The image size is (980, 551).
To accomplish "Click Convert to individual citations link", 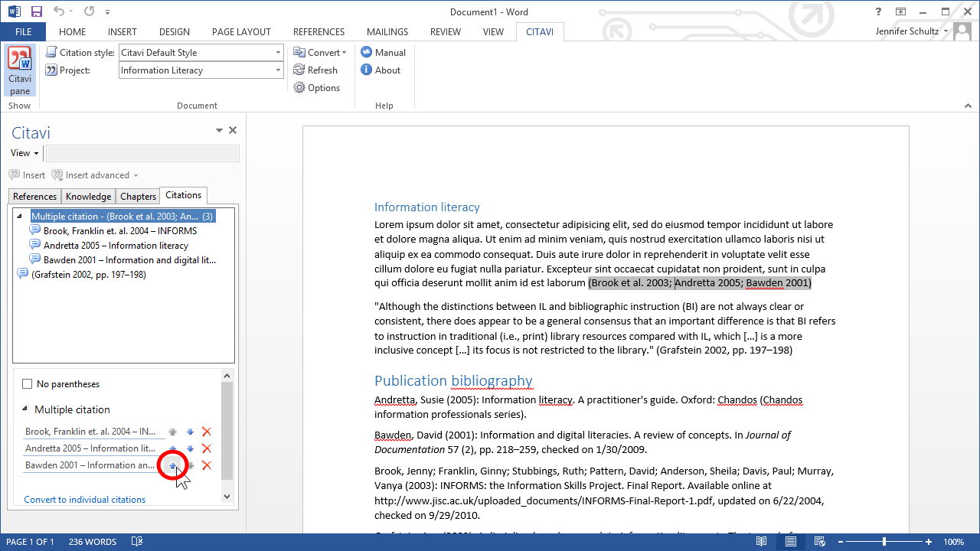I will pyautogui.click(x=85, y=500).
